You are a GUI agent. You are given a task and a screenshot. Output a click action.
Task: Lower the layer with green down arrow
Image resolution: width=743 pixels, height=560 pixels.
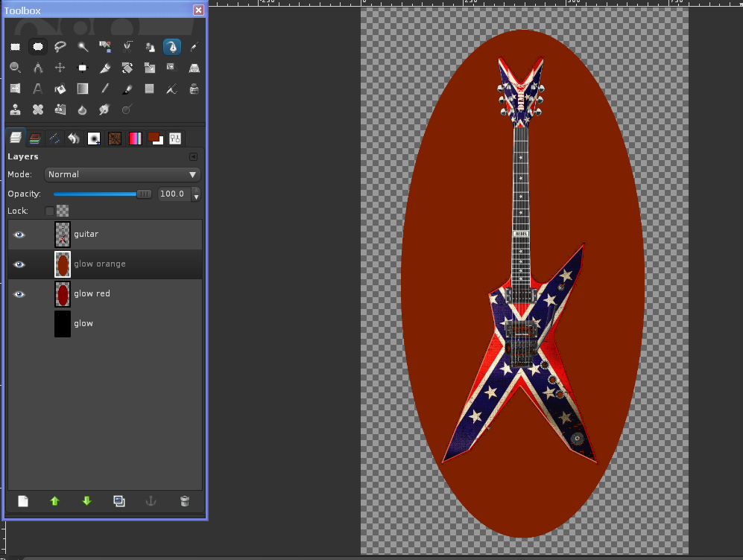pos(86,501)
